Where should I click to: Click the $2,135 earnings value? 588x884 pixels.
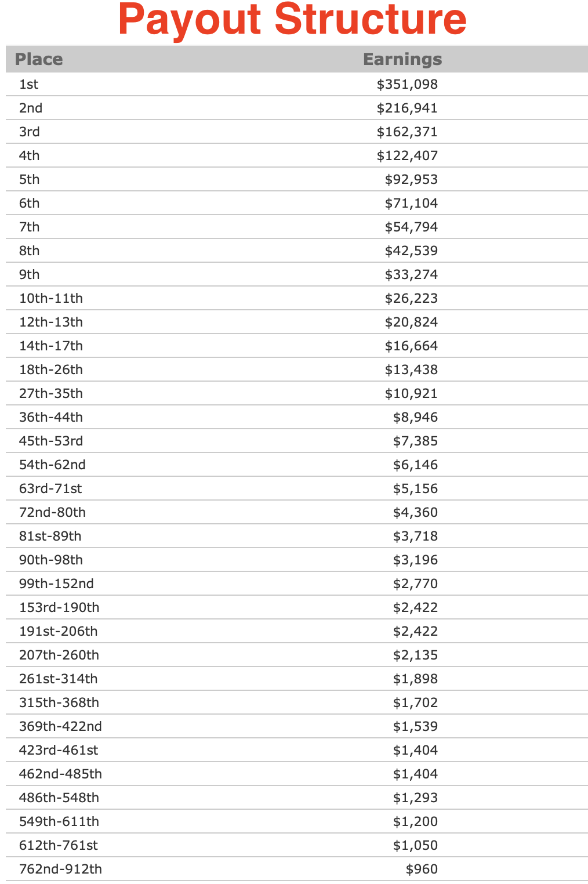pos(415,655)
